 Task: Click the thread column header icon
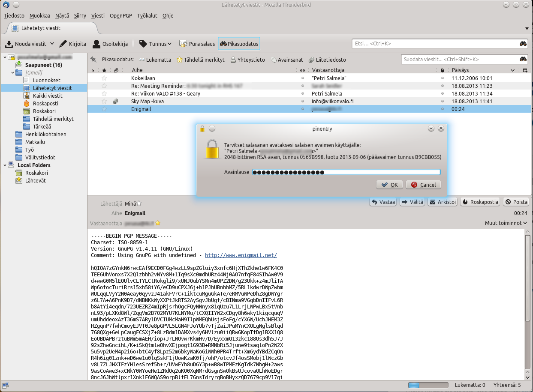pos(93,70)
